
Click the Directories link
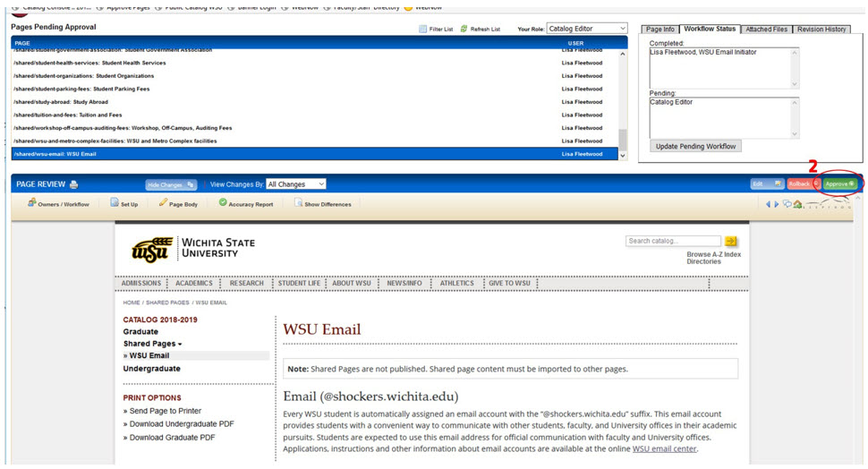click(703, 261)
